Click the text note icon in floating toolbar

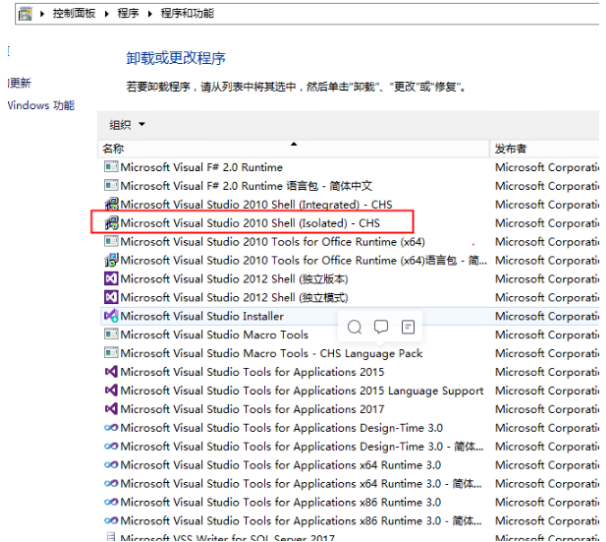tap(408, 327)
